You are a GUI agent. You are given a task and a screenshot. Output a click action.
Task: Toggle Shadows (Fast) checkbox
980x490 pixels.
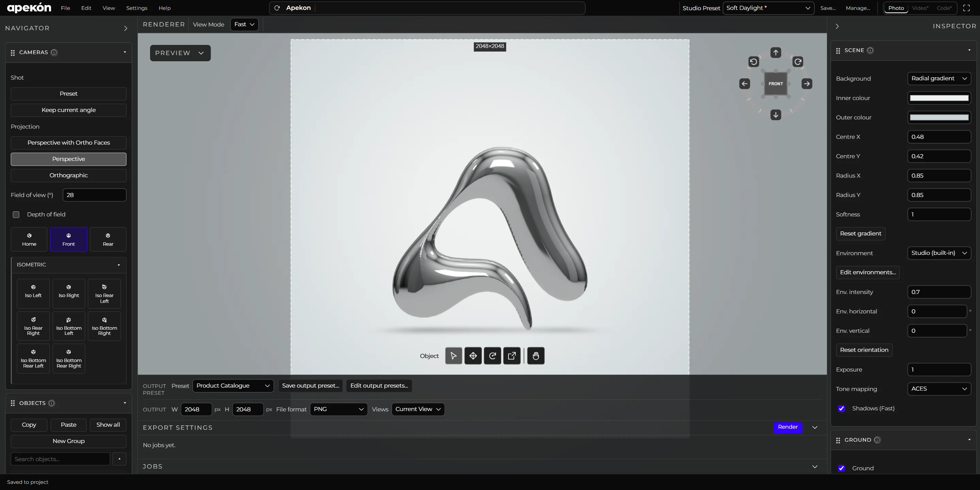(842, 409)
